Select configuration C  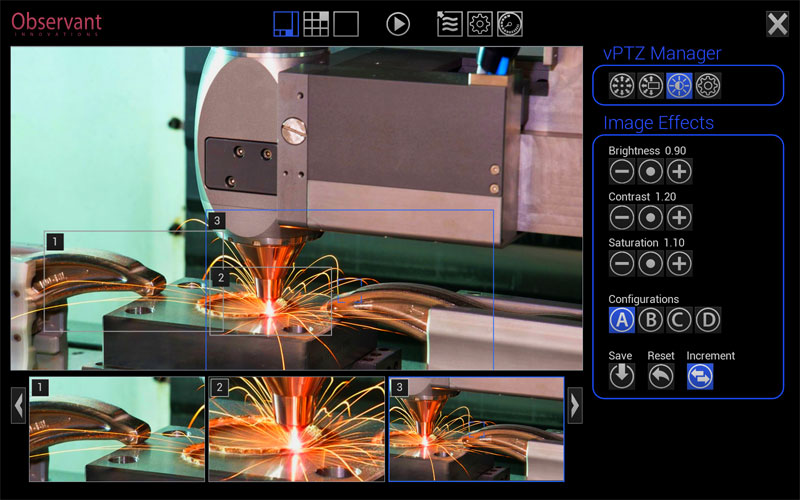coord(680,320)
